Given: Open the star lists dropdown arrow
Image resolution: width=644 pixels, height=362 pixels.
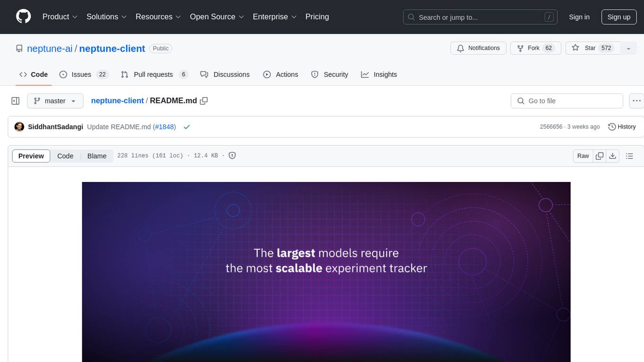Looking at the screenshot, I should pos(628,48).
